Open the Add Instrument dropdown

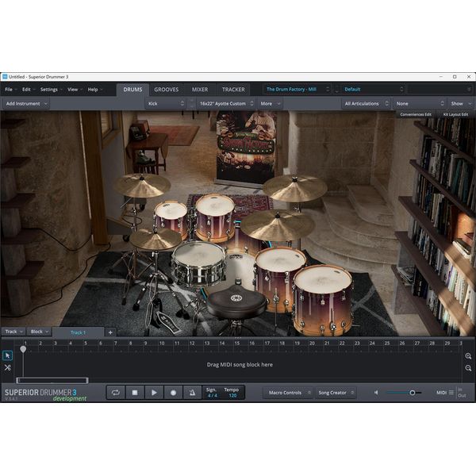[26, 103]
